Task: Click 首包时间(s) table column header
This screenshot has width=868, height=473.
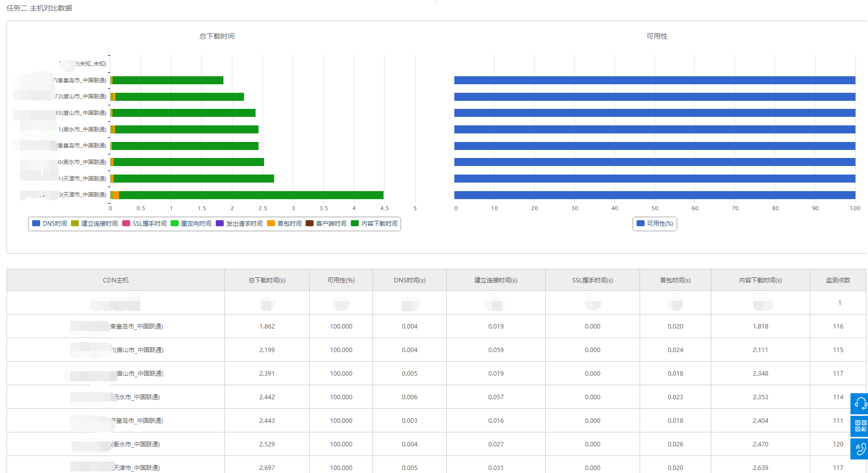Action: pyautogui.click(x=675, y=280)
